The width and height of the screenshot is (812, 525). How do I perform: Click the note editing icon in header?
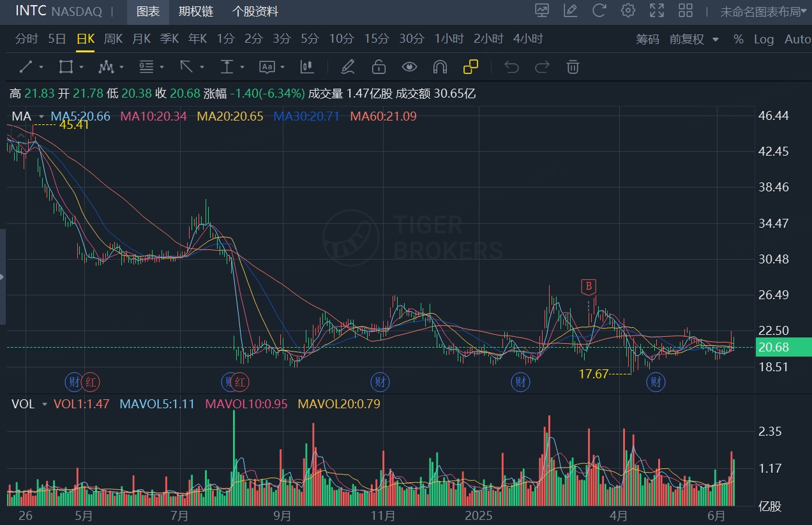[x=571, y=10]
